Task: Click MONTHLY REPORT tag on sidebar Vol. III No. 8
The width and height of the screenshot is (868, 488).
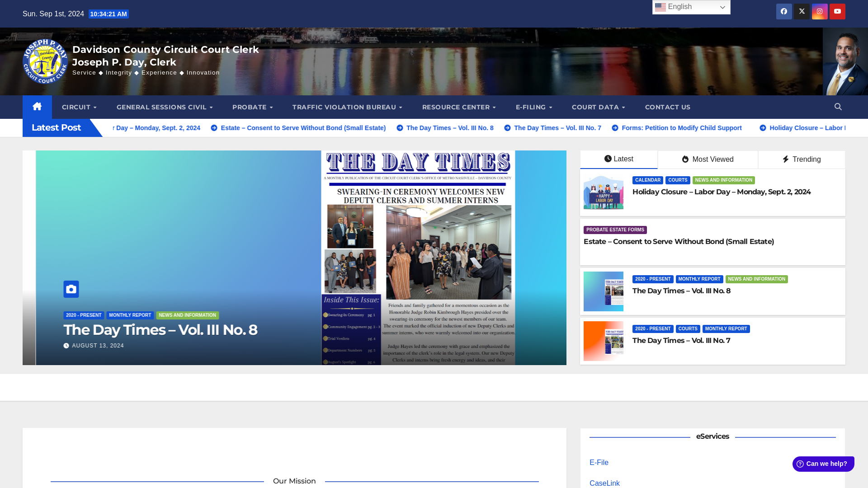Action: click(699, 279)
